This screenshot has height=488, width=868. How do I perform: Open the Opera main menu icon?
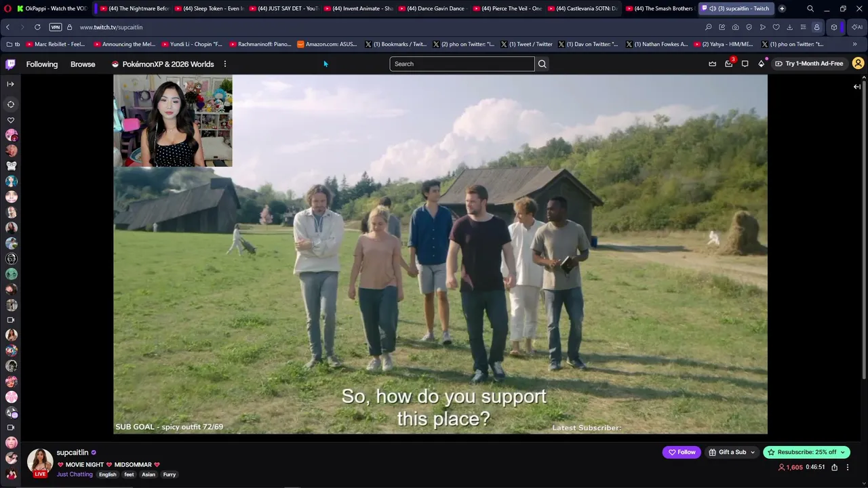point(7,9)
